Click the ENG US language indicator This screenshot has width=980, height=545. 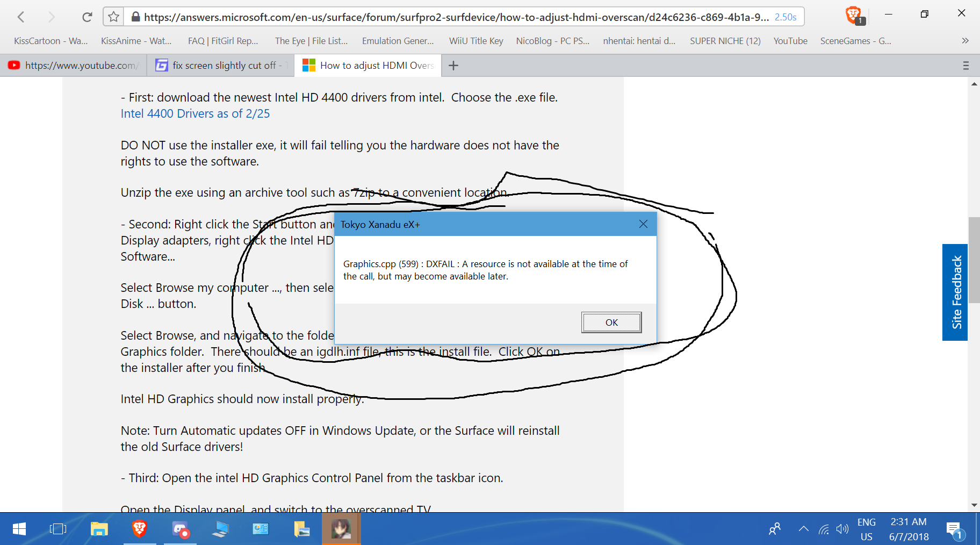coord(867,529)
